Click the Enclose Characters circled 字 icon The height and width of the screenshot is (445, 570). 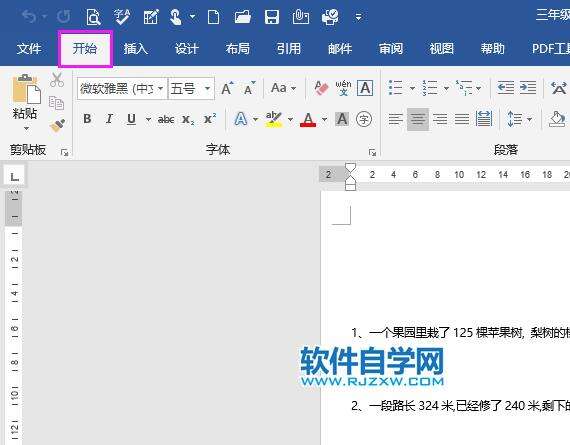click(364, 119)
